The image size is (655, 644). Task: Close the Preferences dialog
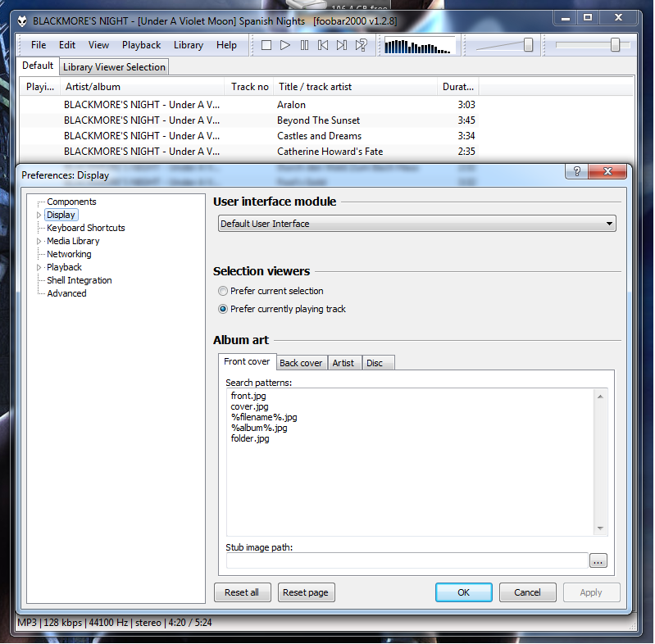pos(607,171)
